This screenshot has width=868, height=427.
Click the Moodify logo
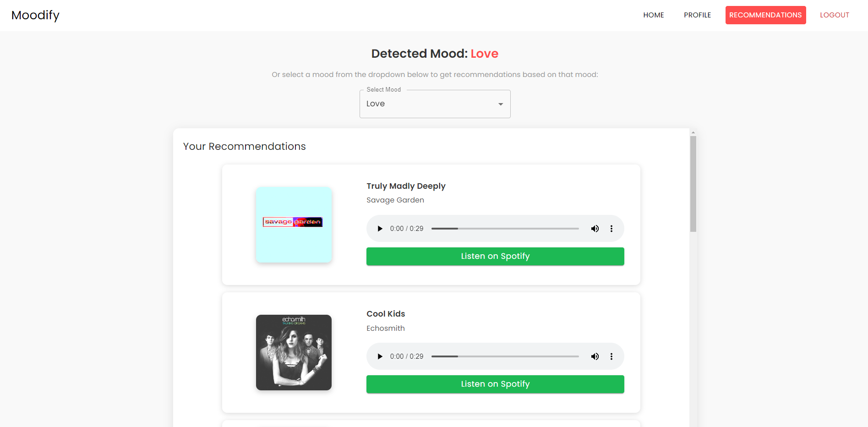[x=36, y=15]
